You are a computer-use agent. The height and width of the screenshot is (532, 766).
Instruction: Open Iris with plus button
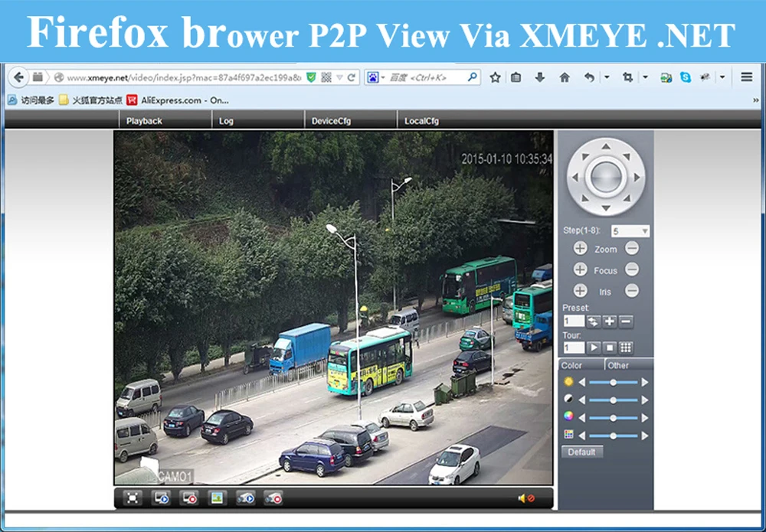(580, 291)
